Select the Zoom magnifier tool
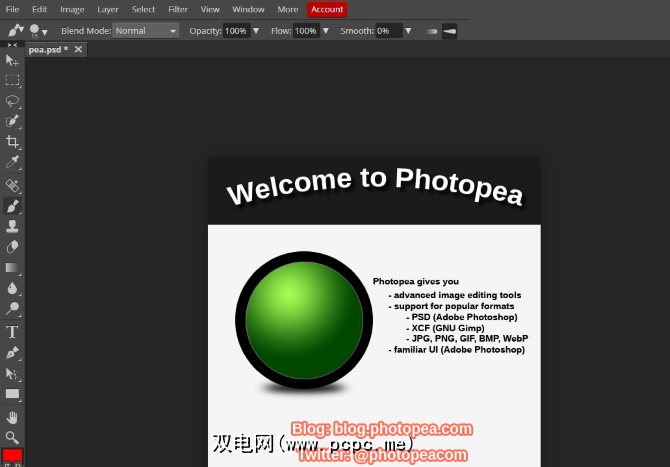 (12, 437)
